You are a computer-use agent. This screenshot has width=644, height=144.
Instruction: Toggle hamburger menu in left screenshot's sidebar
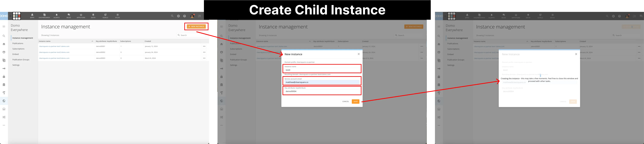click(4, 26)
